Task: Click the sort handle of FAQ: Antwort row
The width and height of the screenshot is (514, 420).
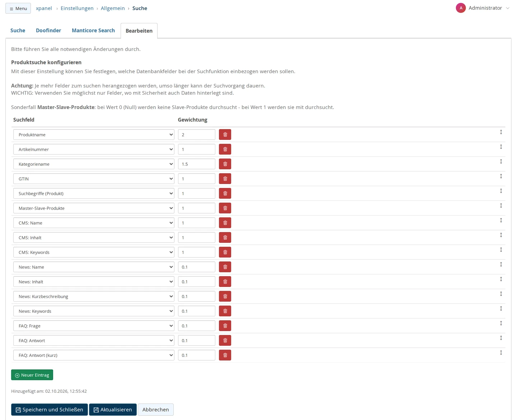Action: coord(501,338)
